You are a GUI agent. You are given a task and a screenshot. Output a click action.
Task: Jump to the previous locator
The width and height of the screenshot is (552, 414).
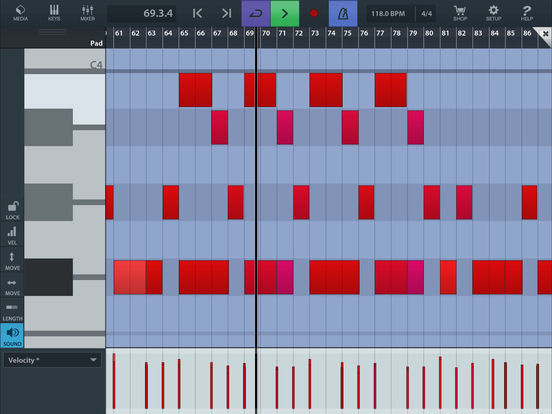point(197,13)
